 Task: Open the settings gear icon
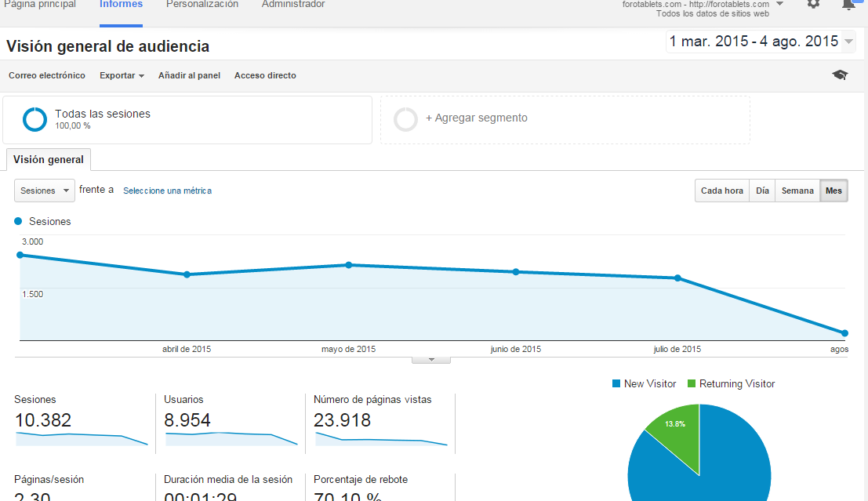pos(813,3)
